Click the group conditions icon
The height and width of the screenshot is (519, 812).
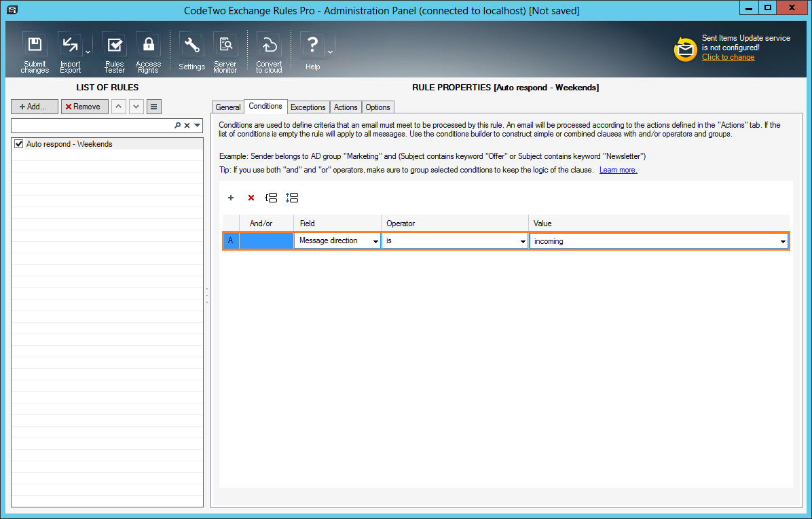coord(271,198)
